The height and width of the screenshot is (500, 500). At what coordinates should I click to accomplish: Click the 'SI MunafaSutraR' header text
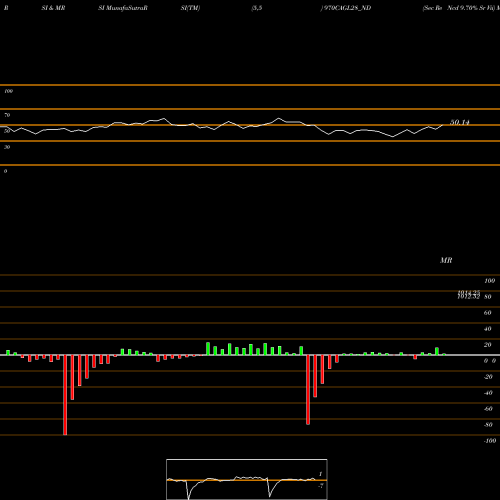point(123,8)
